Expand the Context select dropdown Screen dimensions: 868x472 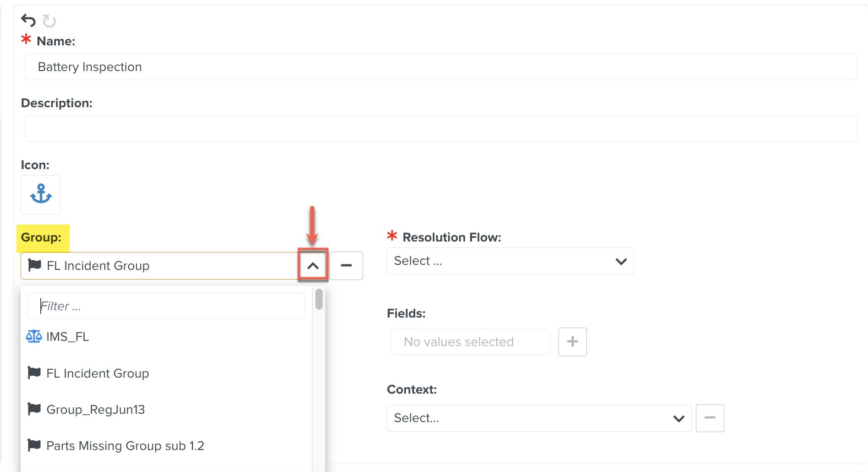click(539, 418)
